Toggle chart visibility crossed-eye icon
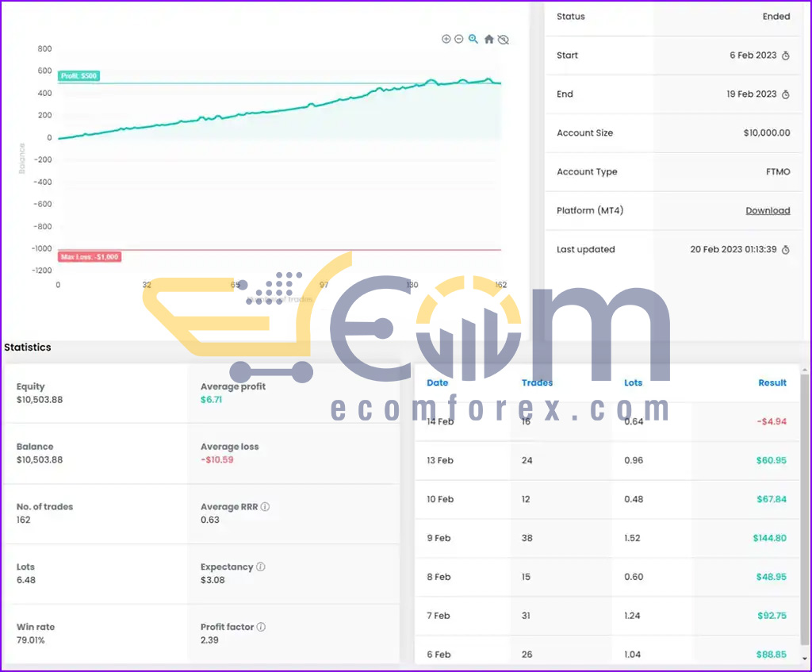812x672 pixels. (x=504, y=40)
